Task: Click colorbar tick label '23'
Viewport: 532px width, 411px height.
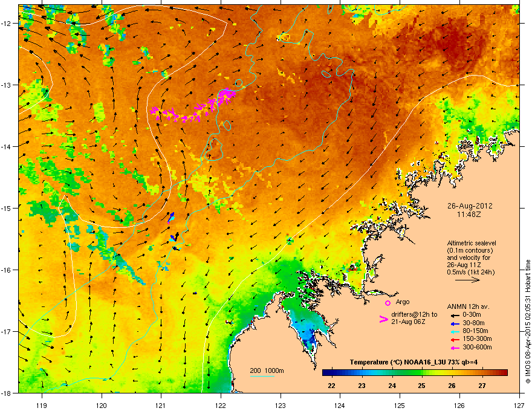Action: [x=362, y=386]
